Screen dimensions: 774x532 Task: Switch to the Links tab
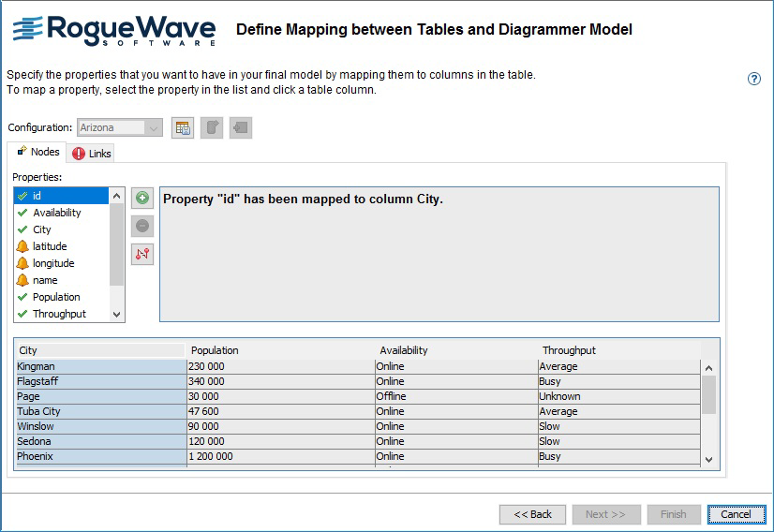point(92,154)
